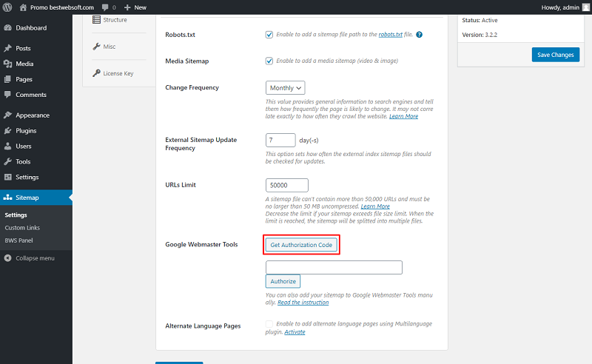Click Get Authorization Code button

pos(301,245)
